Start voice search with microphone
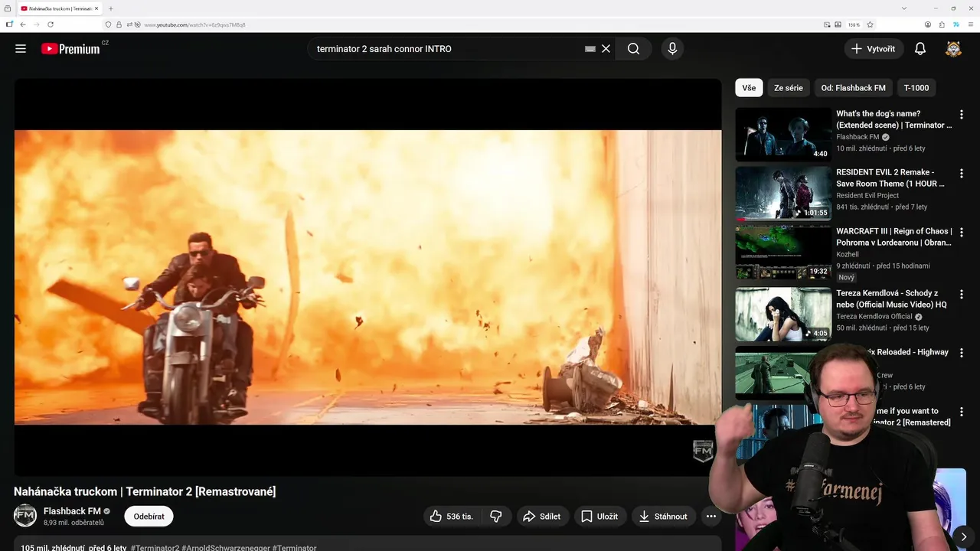This screenshot has width=980, height=551. (x=672, y=48)
